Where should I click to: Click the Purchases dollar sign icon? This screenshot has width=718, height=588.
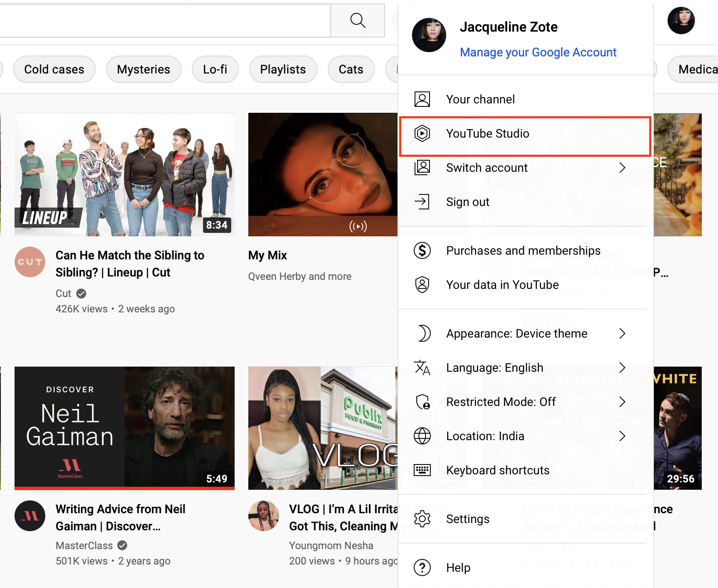click(x=422, y=250)
